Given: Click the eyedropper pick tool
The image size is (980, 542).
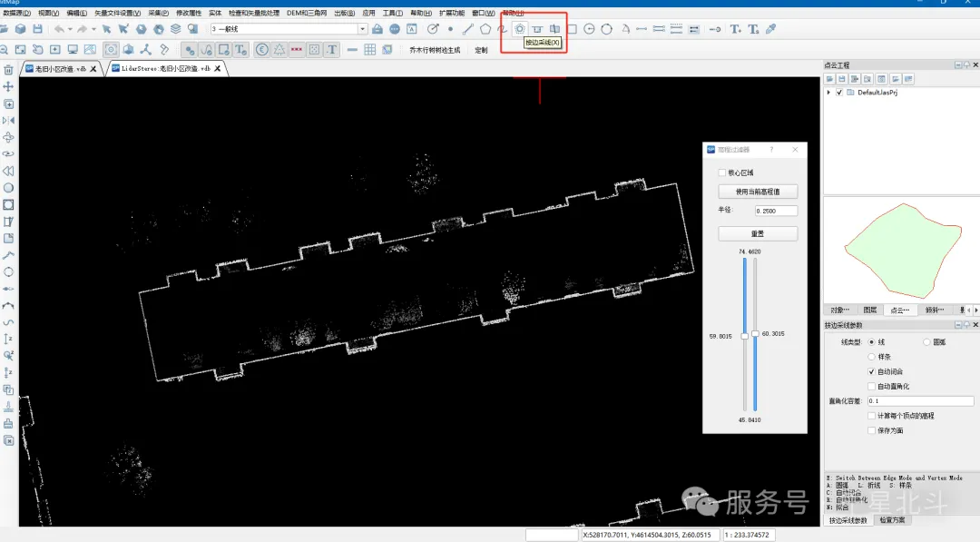Looking at the screenshot, I should click(x=770, y=29).
